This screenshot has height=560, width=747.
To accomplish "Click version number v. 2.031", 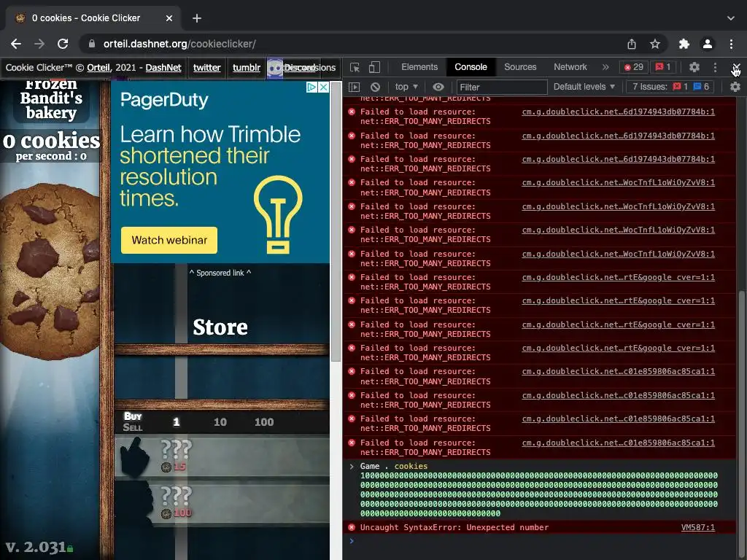I will point(35,547).
